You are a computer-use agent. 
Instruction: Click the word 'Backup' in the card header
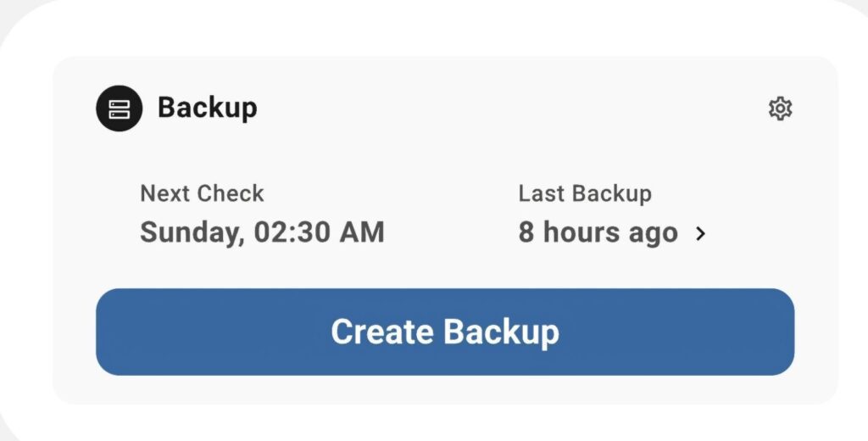(208, 108)
